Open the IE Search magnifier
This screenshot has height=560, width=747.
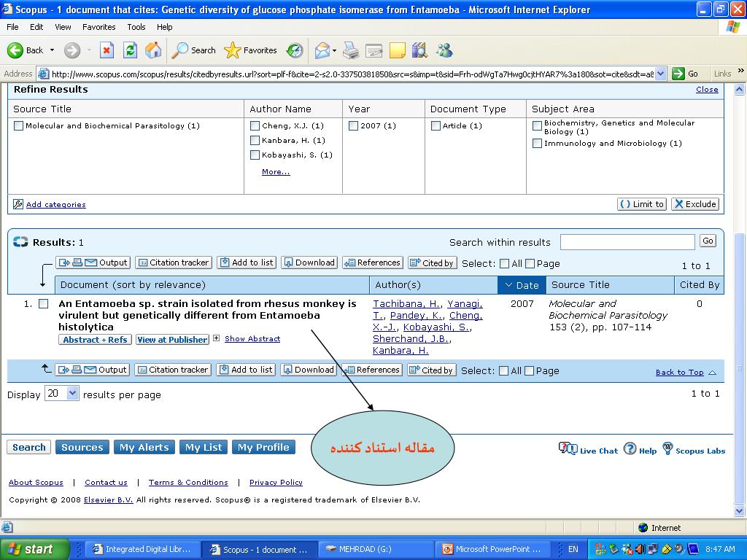[x=179, y=50]
